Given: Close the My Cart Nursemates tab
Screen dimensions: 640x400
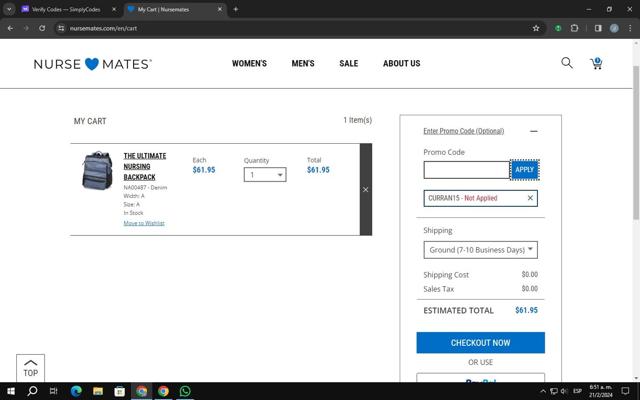Looking at the screenshot, I should [220, 9].
